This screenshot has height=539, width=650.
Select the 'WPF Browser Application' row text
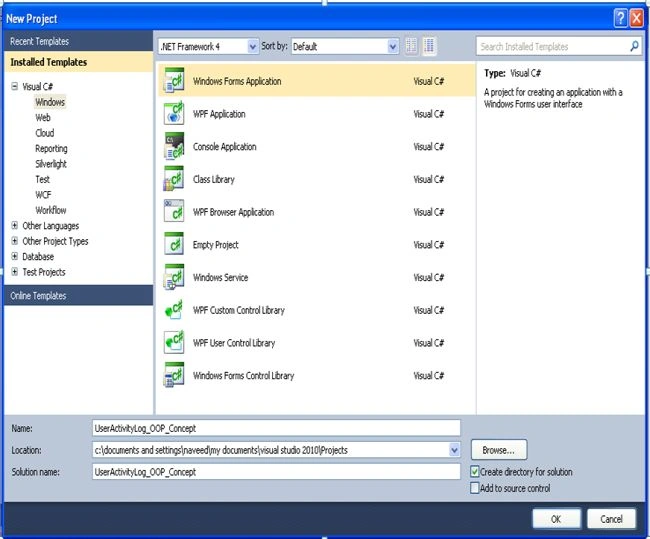(x=233, y=212)
